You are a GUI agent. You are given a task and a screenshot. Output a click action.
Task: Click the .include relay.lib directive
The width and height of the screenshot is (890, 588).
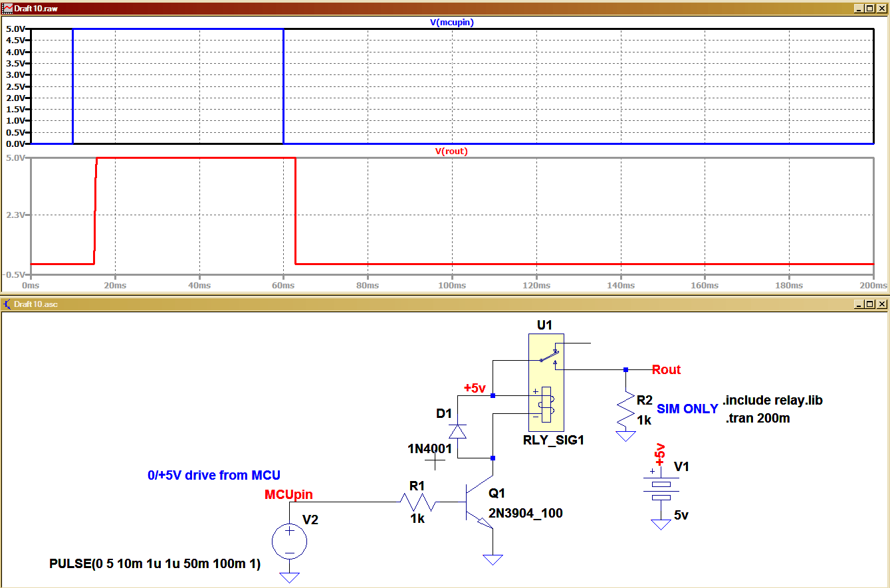772,401
